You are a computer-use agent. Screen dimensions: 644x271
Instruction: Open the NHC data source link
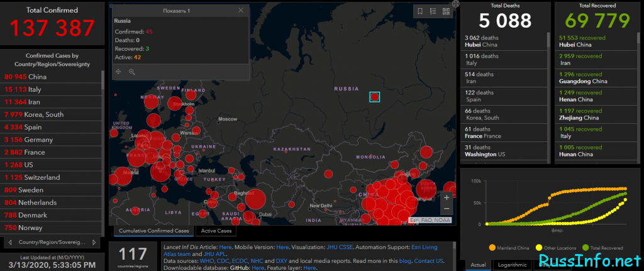click(x=257, y=261)
